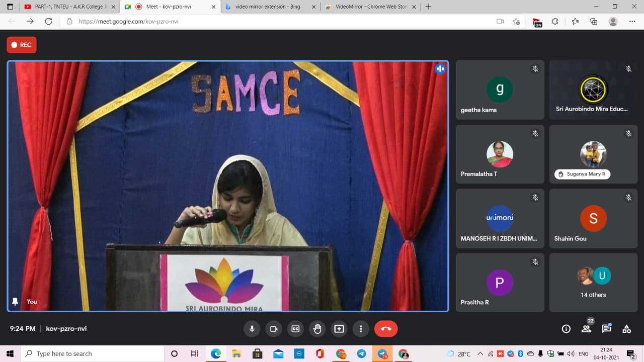
Task: Select Sri Aurobindo Mira Educ... participant tile
Action: pyautogui.click(x=593, y=90)
